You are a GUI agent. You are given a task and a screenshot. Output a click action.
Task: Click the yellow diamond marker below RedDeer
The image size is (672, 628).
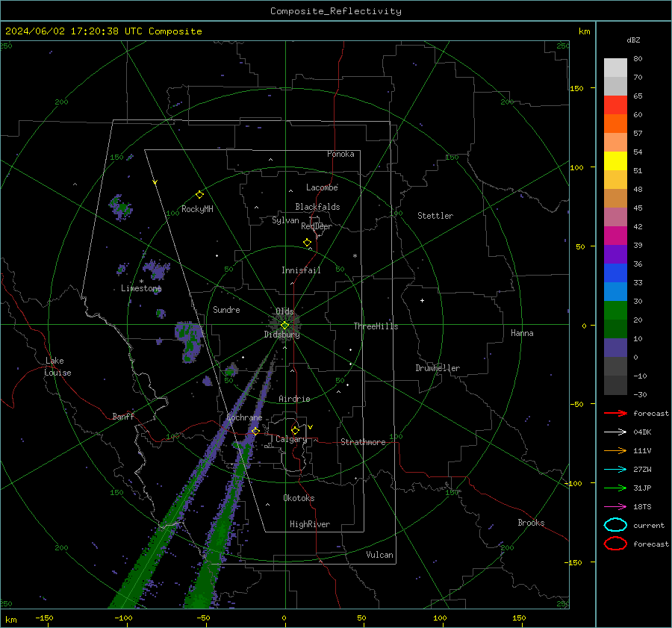click(308, 243)
